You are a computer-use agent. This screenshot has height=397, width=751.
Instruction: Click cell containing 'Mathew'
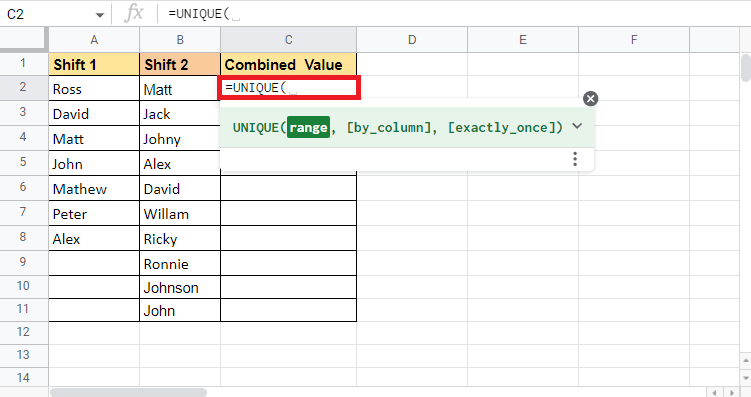point(94,188)
